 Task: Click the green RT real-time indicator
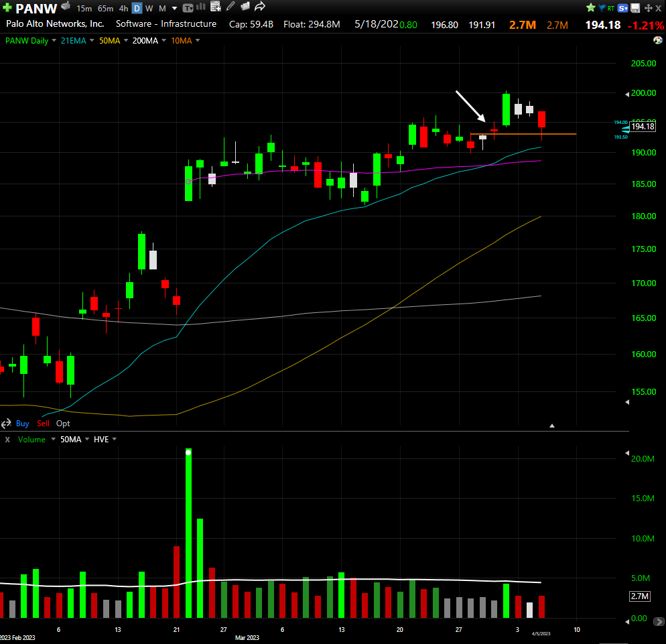point(611,8)
